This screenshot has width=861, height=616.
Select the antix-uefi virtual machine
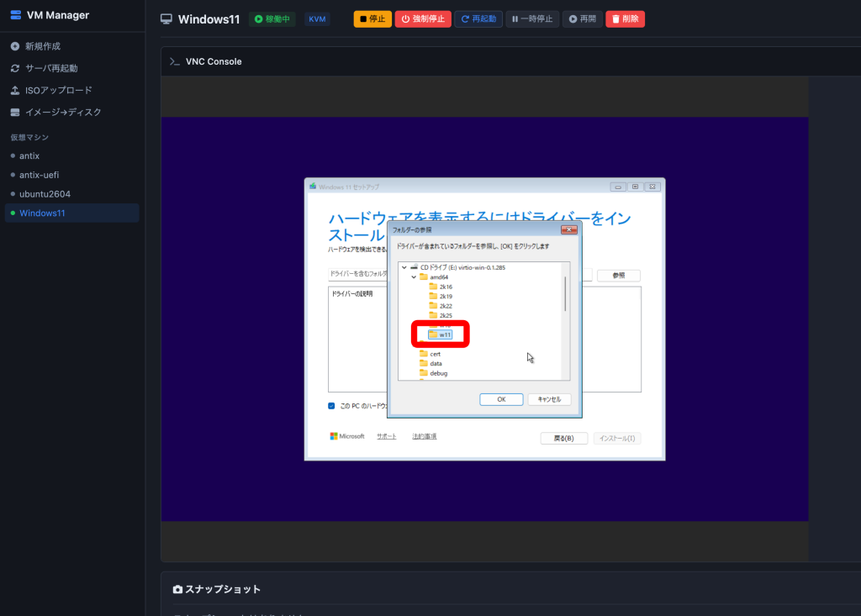tap(39, 175)
